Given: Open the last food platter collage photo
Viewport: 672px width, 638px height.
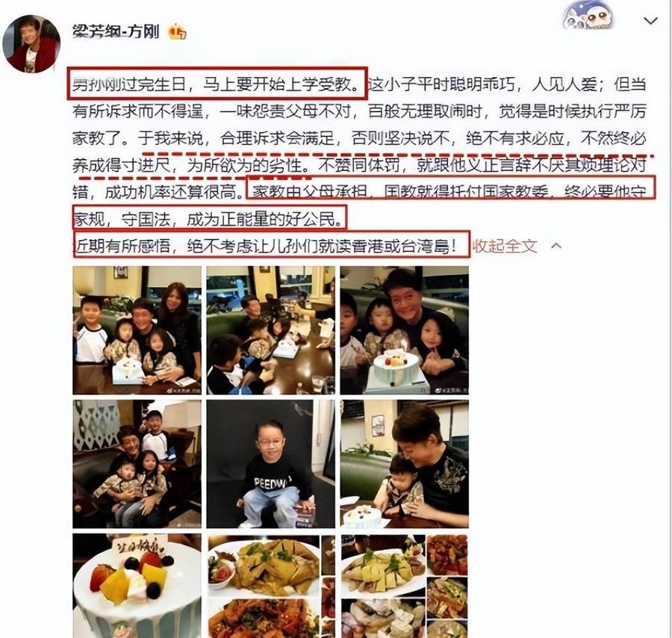Looking at the screenshot, I should tap(405, 586).
